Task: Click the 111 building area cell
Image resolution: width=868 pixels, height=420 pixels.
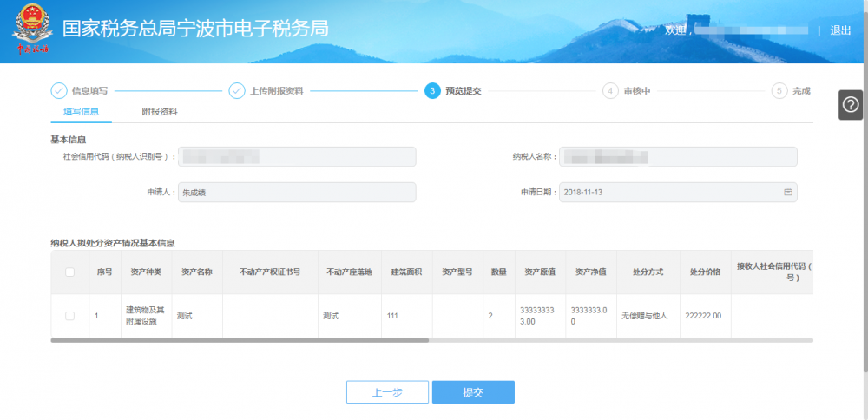Action: (x=406, y=316)
